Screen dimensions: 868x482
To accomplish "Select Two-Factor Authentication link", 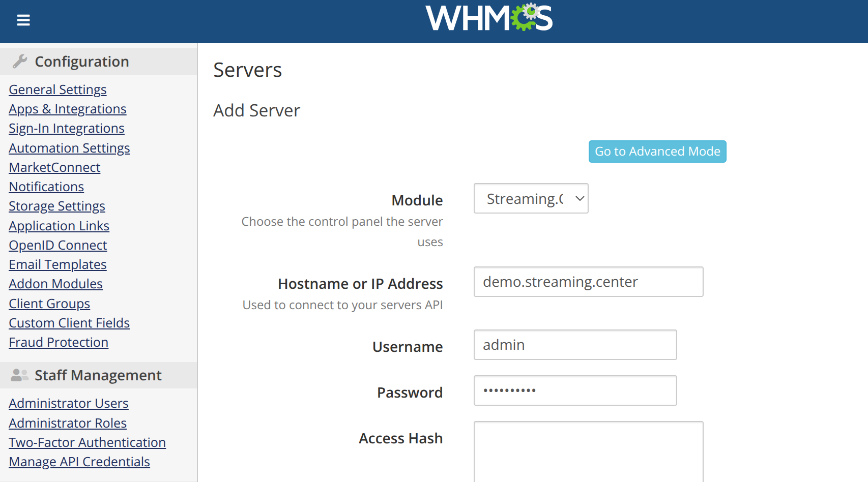I will (x=87, y=442).
